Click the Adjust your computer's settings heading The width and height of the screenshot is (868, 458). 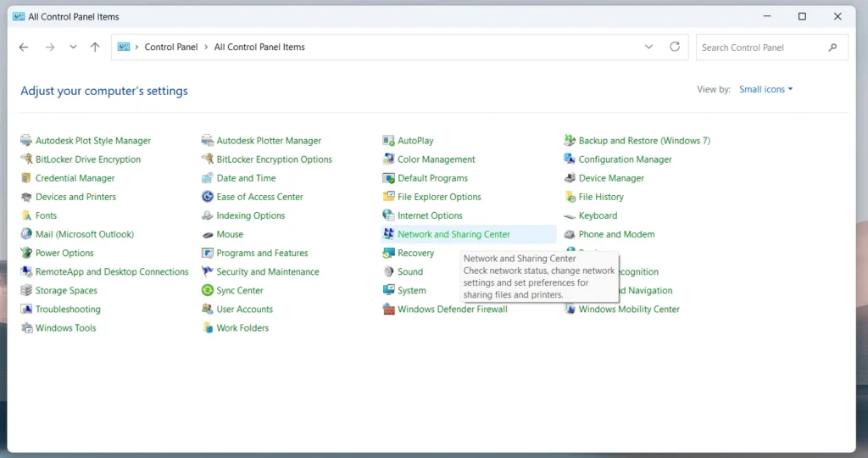pyautogui.click(x=104, y=91)
